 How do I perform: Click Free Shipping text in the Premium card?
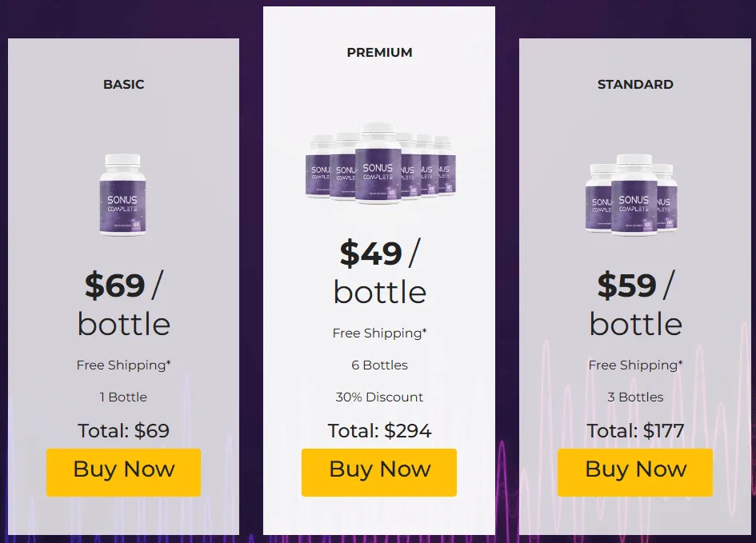378,333
